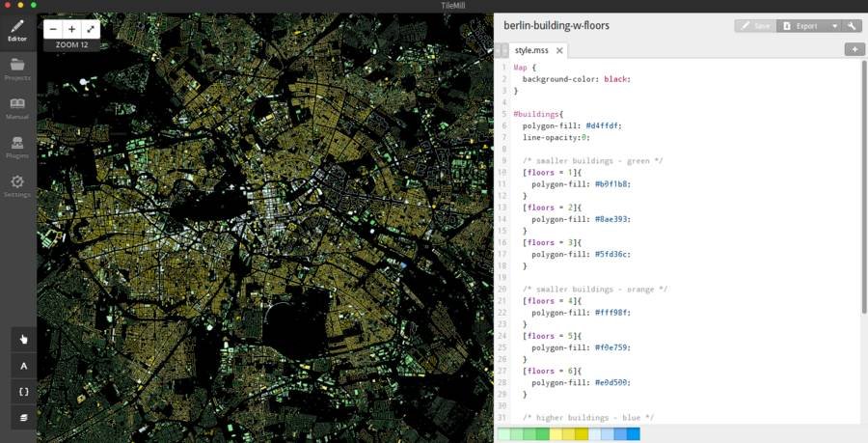Open the Editor section in sidebar

click(x=17, y=30)
